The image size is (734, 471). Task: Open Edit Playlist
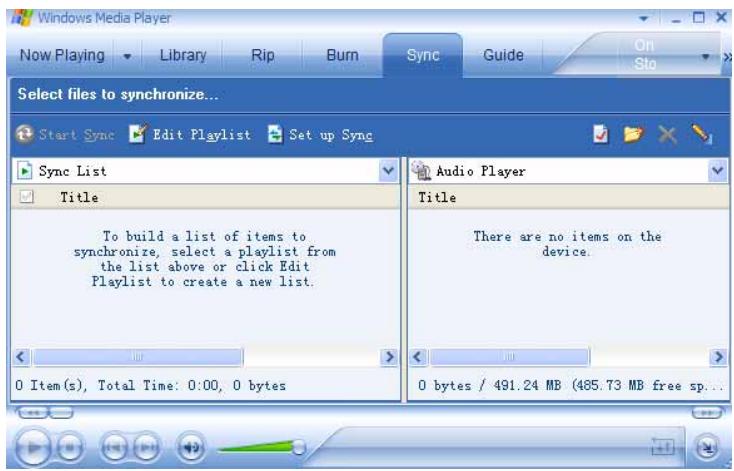pyautogui.click(x=190, y=135)
